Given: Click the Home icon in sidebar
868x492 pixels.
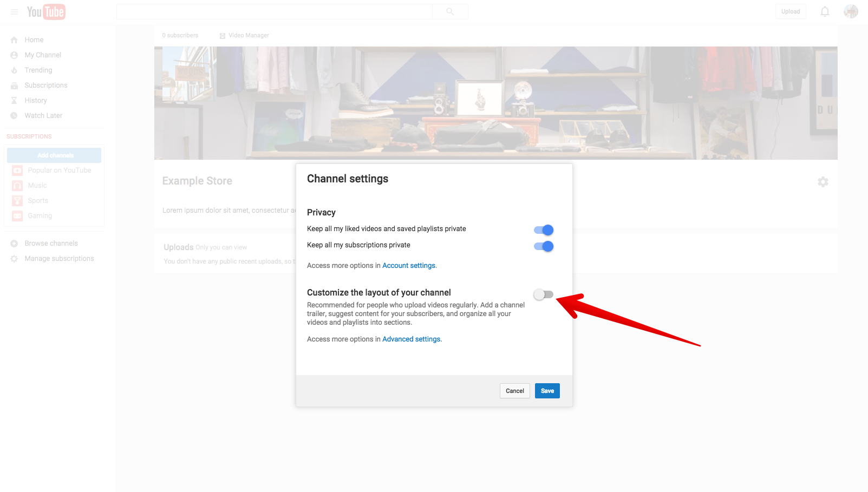Looking at the screenshot, I should click(x=14, y=40).
